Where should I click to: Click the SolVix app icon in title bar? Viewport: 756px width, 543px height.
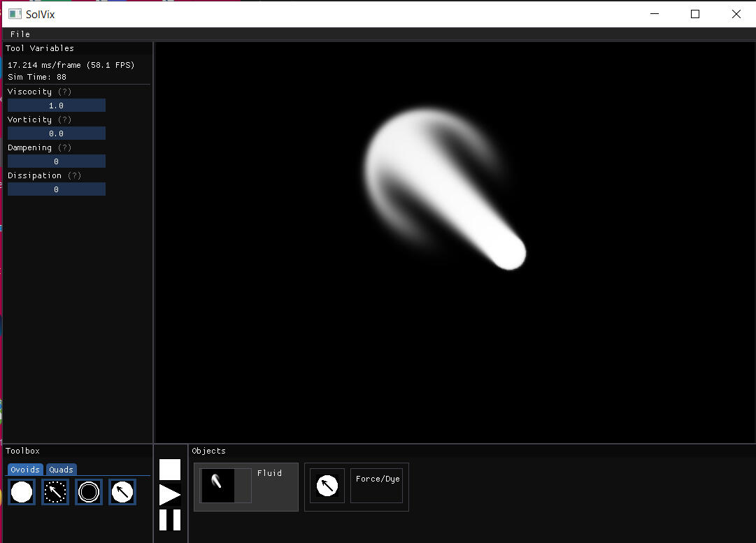click(x=14, y=14)
